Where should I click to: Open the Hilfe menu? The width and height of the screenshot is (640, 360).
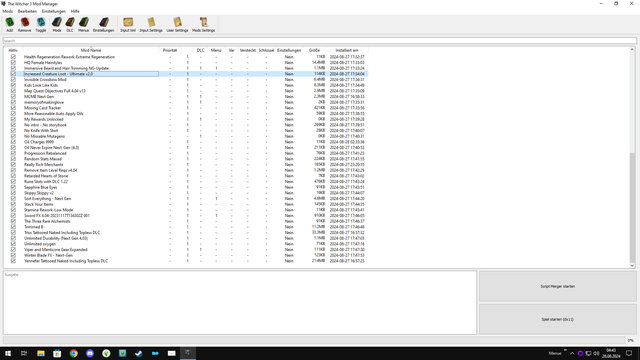point(75,11)
